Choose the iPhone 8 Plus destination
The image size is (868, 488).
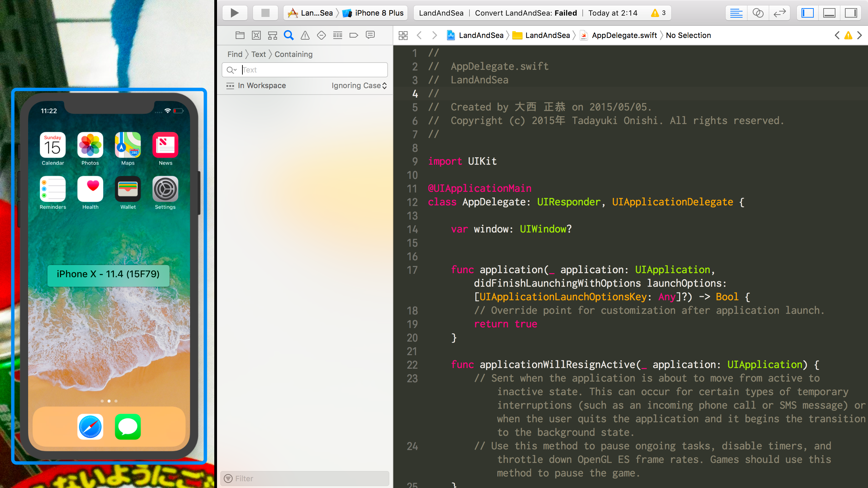click(x=373, y=13)
